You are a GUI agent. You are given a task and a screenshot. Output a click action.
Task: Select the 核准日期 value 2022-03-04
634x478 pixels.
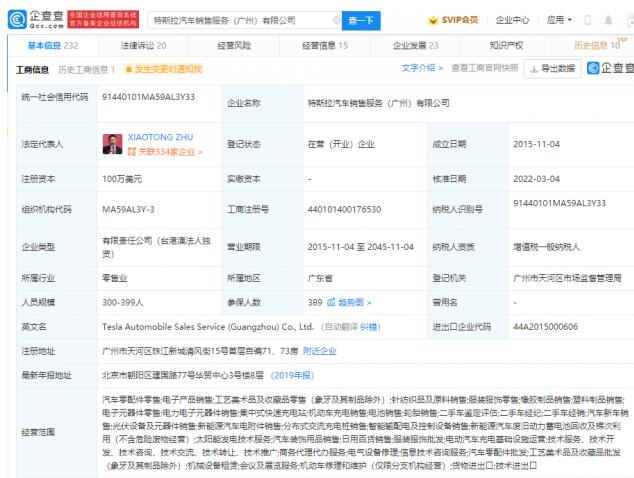pyautogui.click(x=536, y=179)
